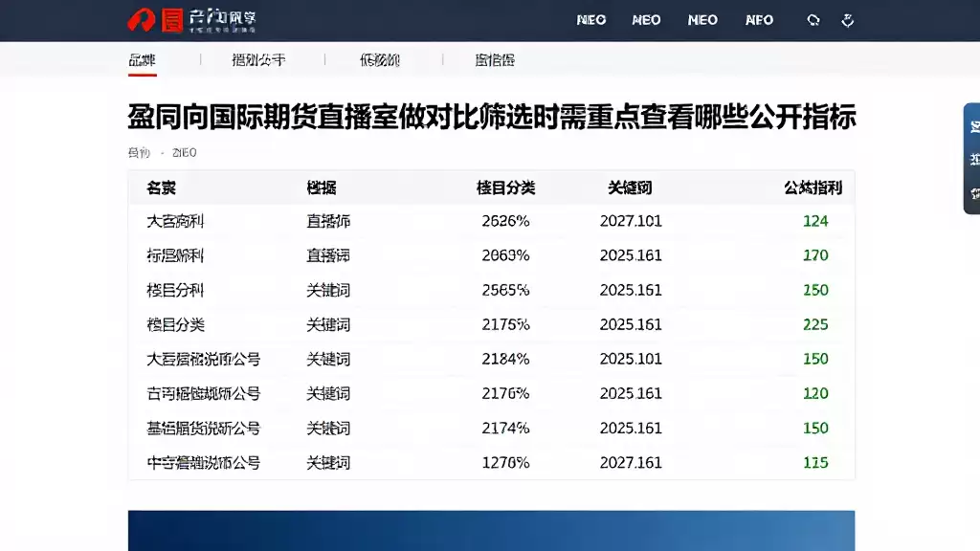Click the 1276% cell
The image size is (980, 551).
505,463
